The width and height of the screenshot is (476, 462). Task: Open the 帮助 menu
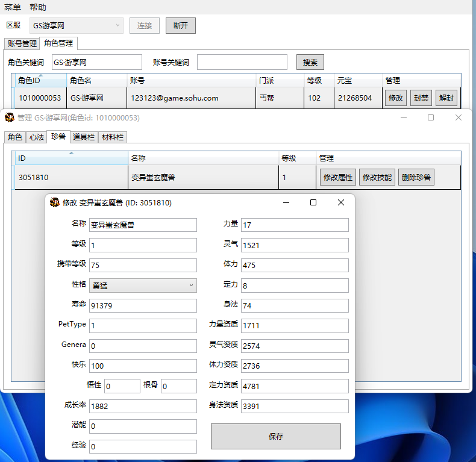pyautogui.click(x=37, y=7)
